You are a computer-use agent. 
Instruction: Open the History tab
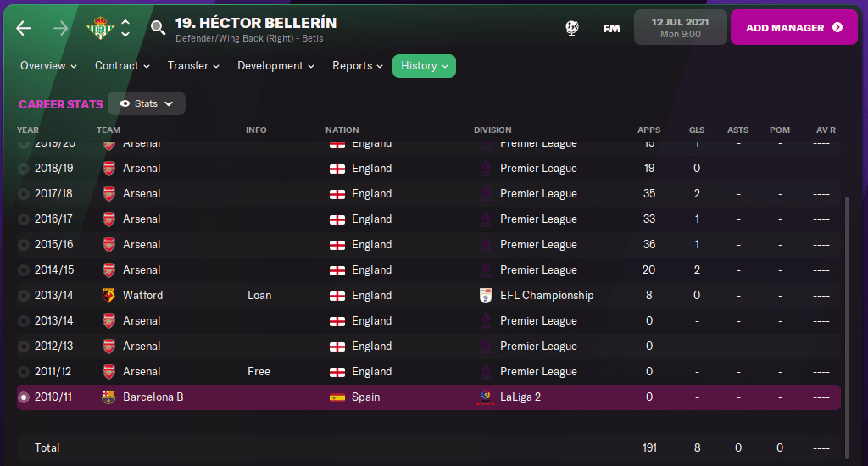coord(424,66)
